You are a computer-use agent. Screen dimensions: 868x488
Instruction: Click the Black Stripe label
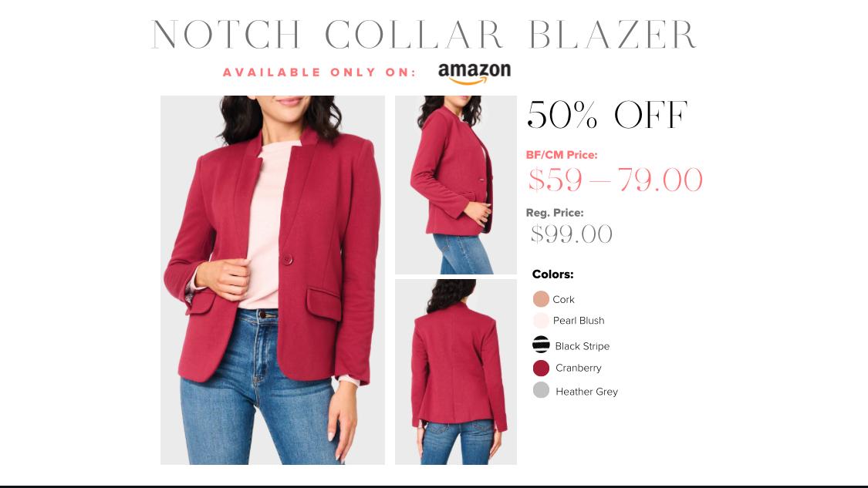[583, 346]
